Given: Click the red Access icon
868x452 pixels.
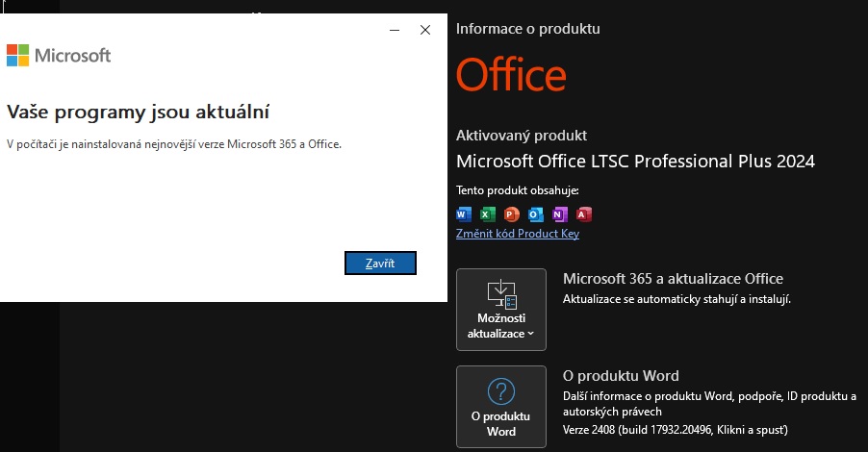Looking at the screenshot, I should pos(583,214).
